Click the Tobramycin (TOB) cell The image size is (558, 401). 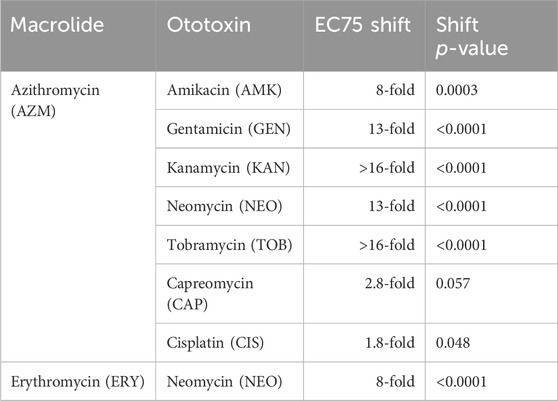pyautogui.click(x=230, y=245)
